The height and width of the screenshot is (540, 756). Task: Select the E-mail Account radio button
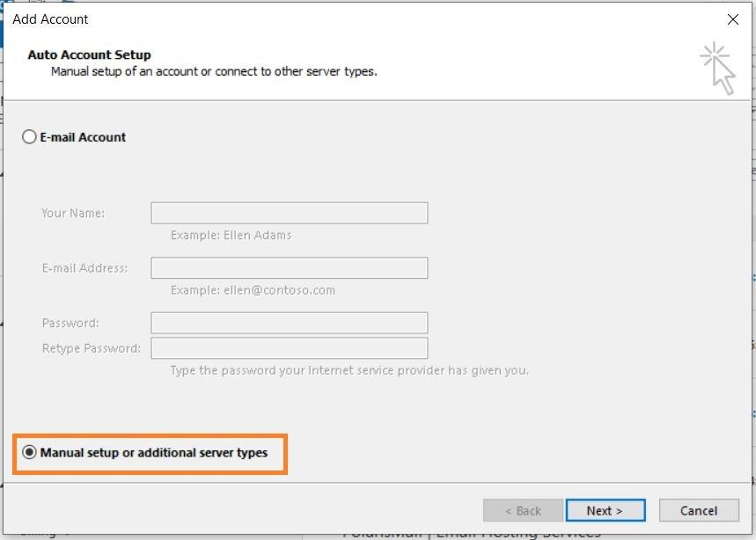30,137
